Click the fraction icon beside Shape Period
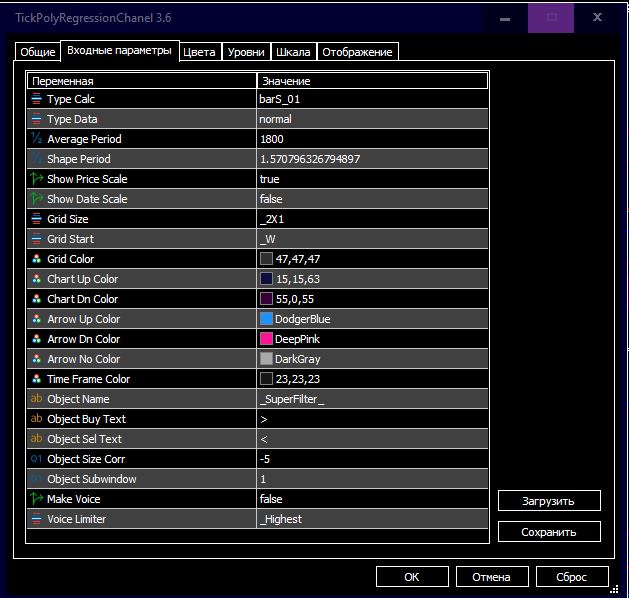The image size is (629, 598). point(37,159)
